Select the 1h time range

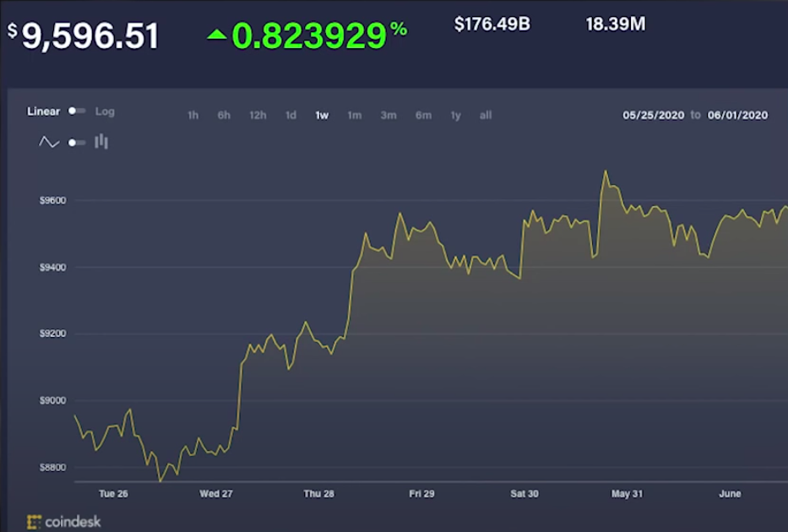[193, 116]
